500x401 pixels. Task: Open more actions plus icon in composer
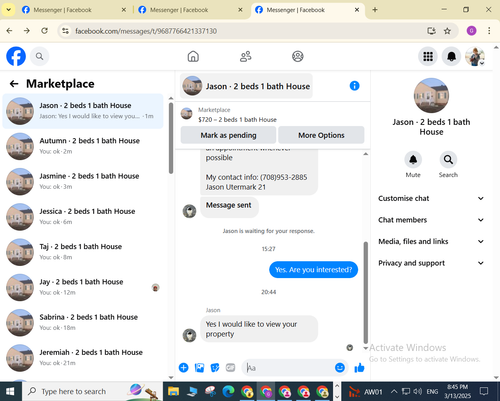(183, 368)
